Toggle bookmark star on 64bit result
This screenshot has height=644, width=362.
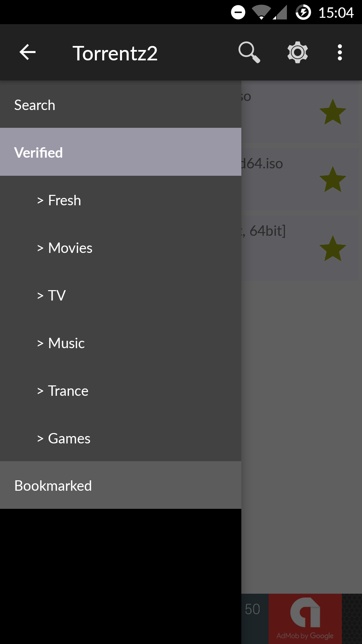333,249
